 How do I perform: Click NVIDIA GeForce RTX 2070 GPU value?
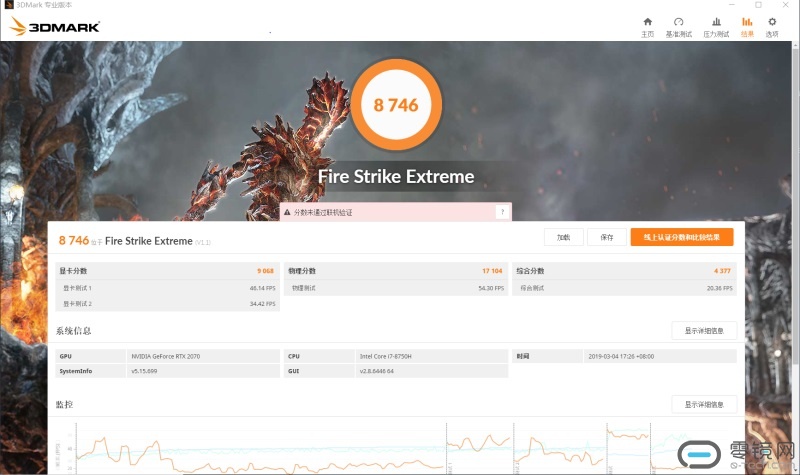tap(166, 357)
